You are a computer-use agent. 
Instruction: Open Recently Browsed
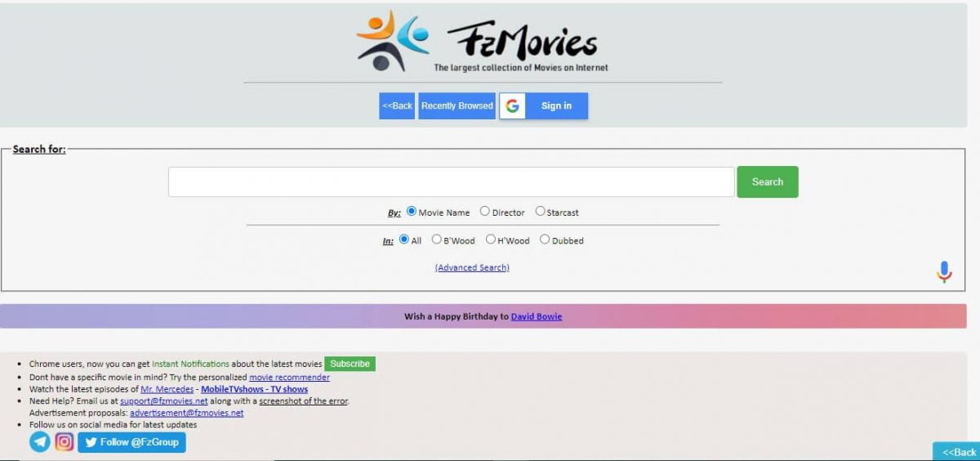tap(457, 105)
